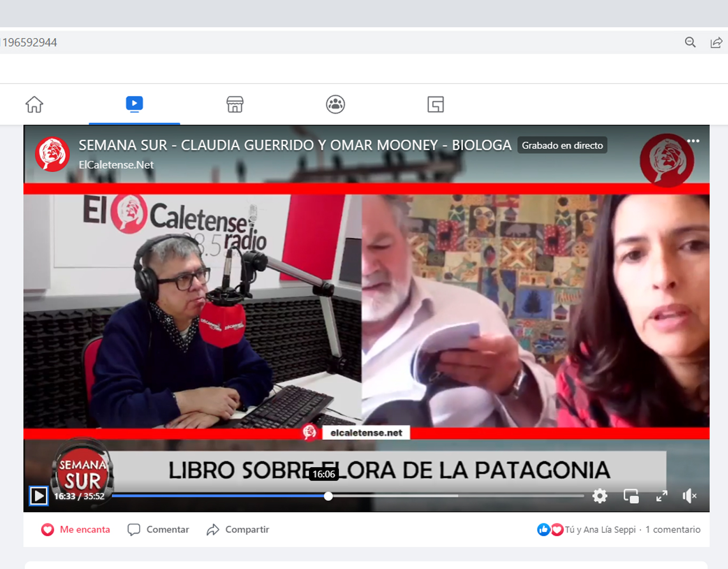Go to the Home feed
728x569 pixels.
[34, 104]
